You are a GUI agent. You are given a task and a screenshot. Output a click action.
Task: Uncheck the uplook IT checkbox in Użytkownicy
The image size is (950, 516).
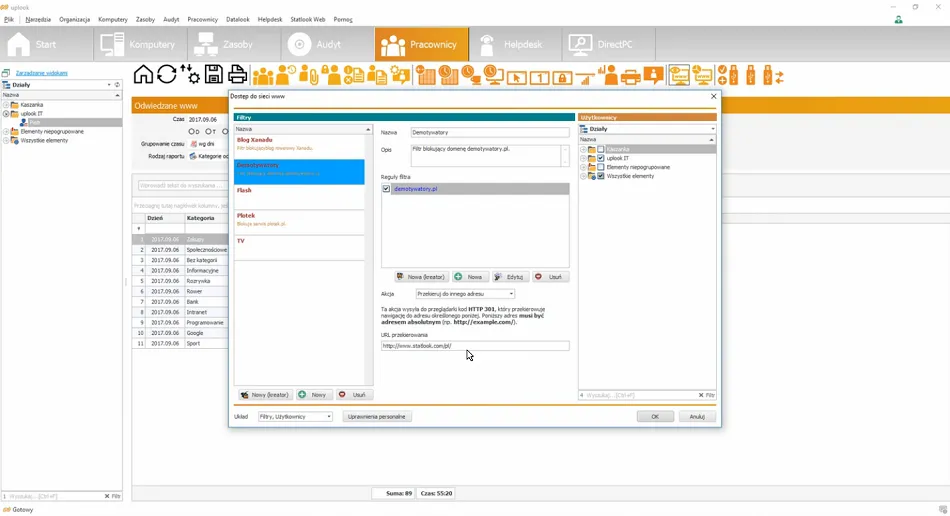(601, 158)
